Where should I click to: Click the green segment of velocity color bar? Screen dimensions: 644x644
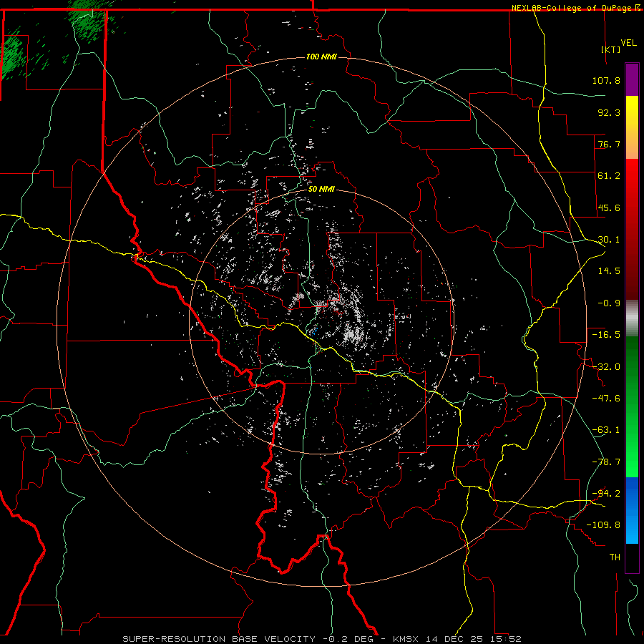point(632,406)
